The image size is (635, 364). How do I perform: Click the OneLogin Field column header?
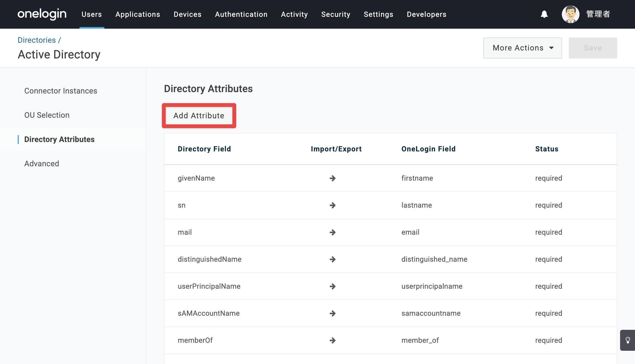(428, 149)
